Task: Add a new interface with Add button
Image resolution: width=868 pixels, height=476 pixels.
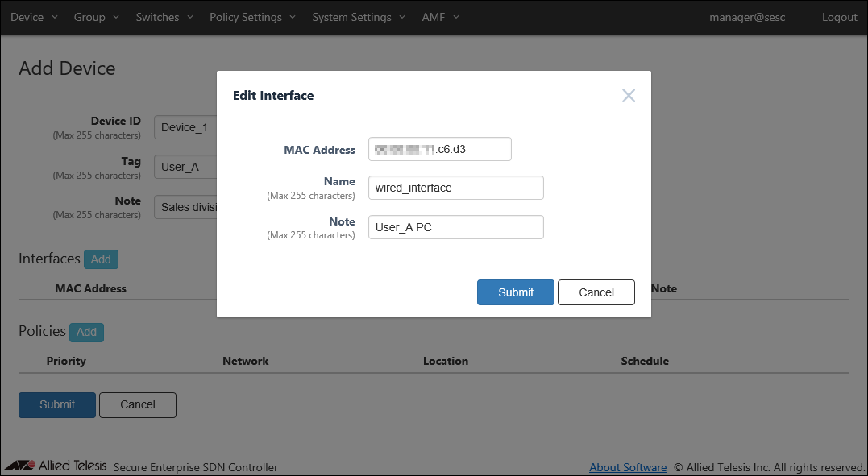Action: (101, 259)
